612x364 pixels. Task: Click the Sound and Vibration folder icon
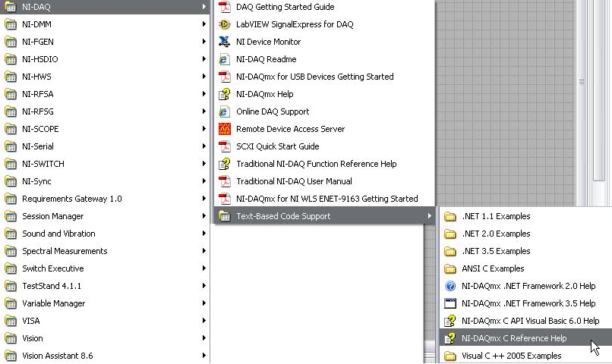[11, 234]
